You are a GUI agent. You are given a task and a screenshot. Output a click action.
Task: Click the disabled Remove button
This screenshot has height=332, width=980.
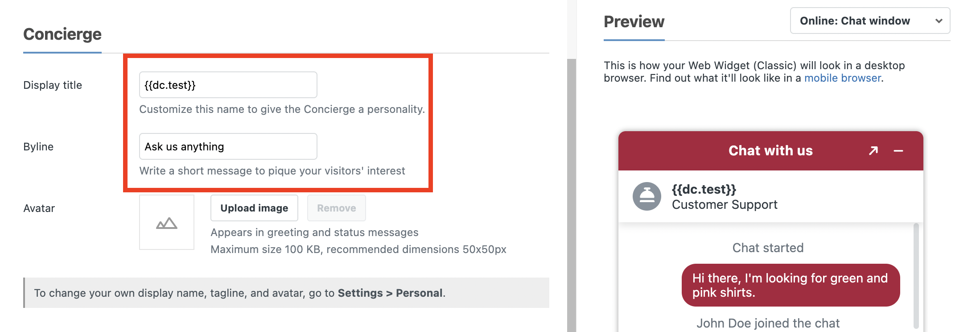[336, 208]
